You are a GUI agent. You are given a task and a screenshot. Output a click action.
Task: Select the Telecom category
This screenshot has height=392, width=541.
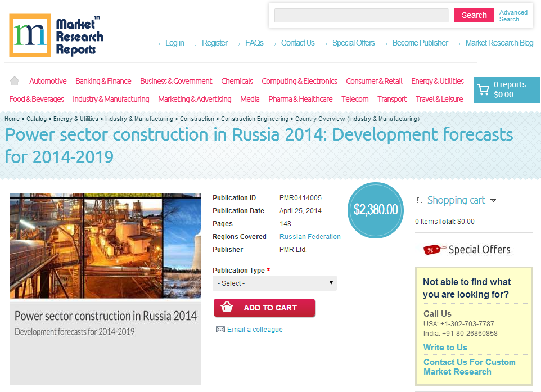click(x=355, y=99)
